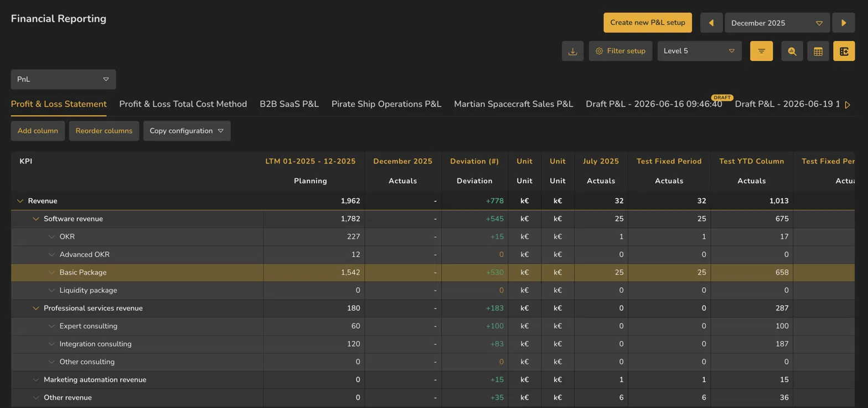
Task: Open Copy configuration dropdown
Action: click(x=187, y=131)
